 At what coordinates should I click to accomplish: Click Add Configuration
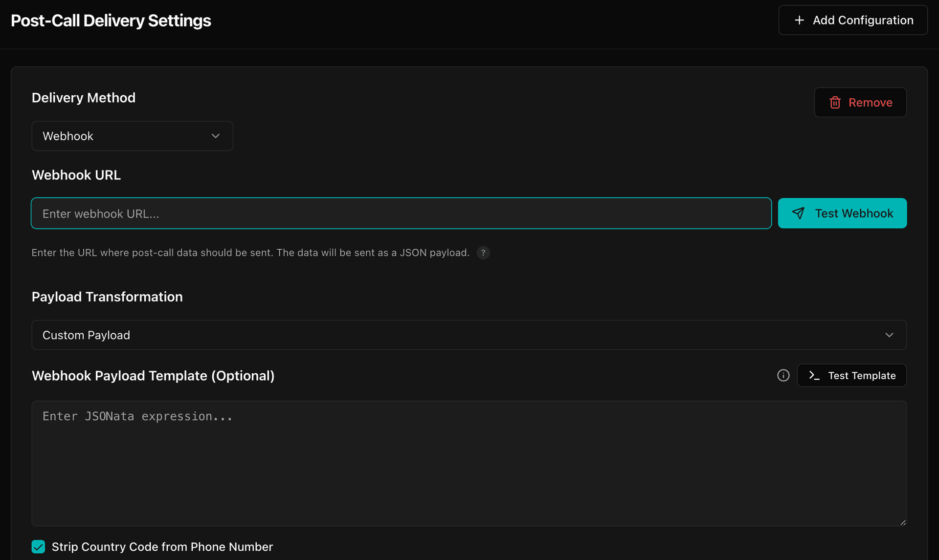pyautogui.click(x=852, y=20)
